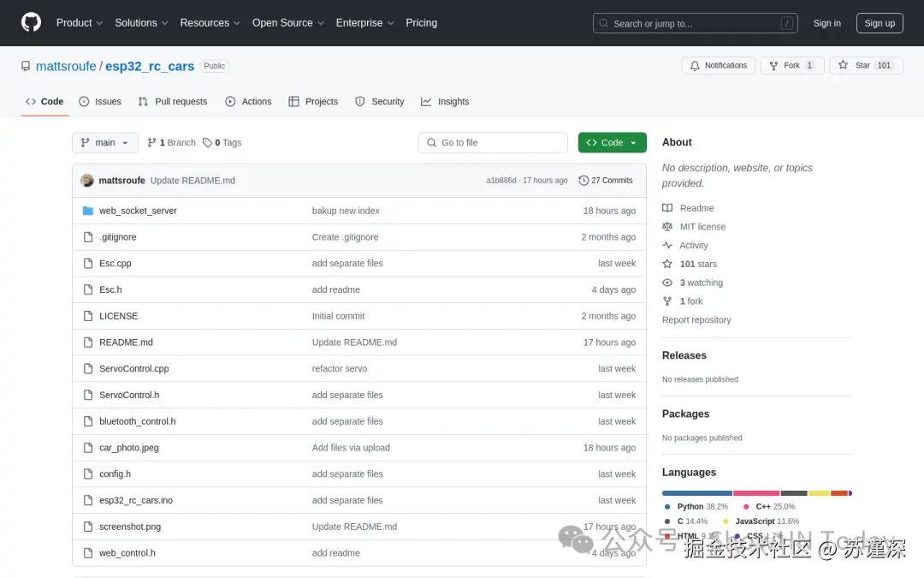Open the config.h file

(115, 474)
